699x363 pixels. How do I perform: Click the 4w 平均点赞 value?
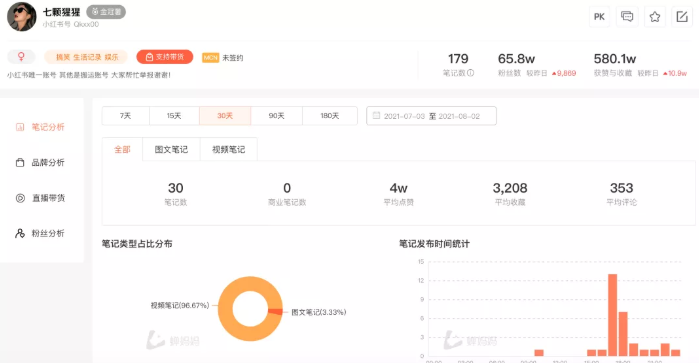point(399,188)
